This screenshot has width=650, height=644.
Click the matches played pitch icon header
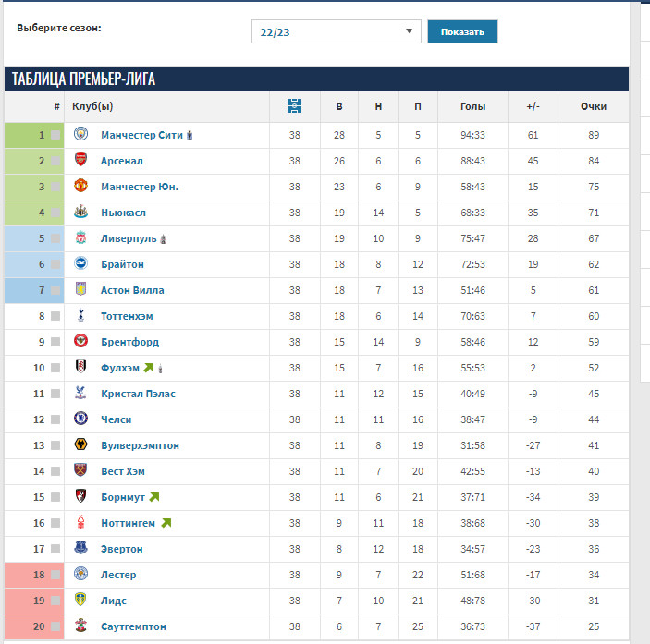294,106
